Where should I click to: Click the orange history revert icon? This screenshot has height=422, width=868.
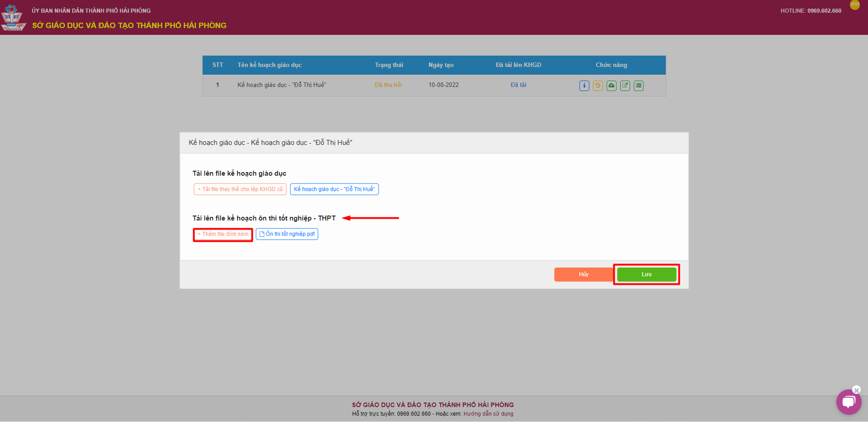tap(598, 86)
